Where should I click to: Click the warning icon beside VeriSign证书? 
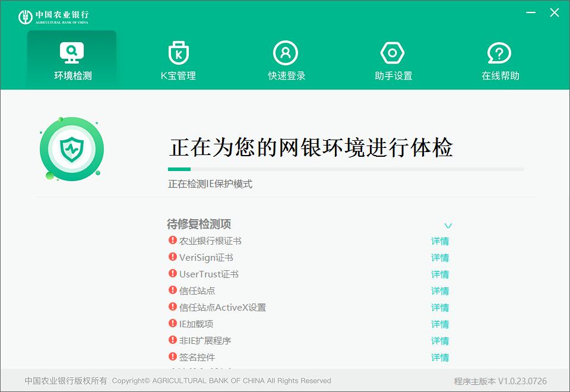click(173, 257)
